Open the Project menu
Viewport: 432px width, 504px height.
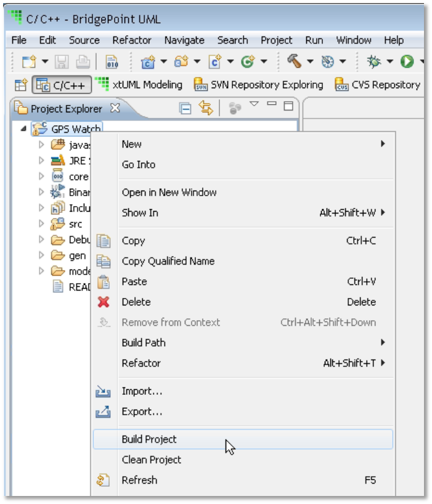click(277, 40)
